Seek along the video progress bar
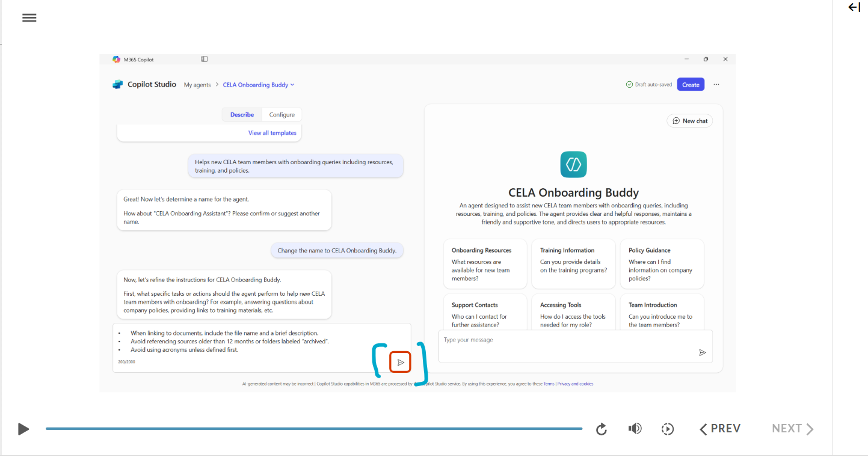The height and width of the screenshot is (457, 868). point(314,429)
